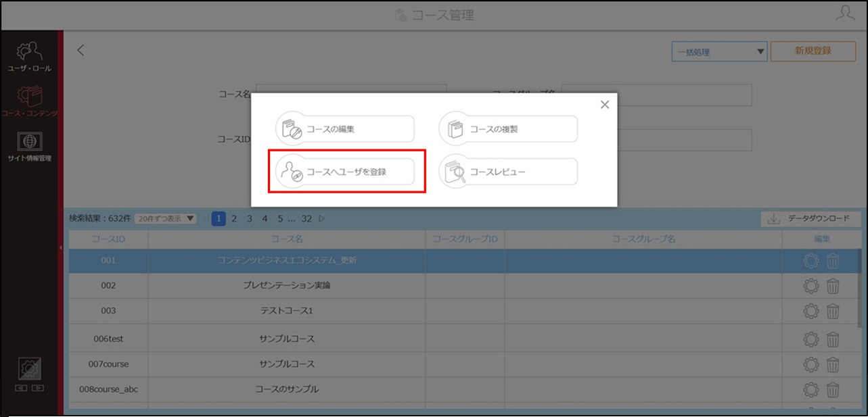Image resolution: width=868 pixels, height=417 pixels.
Task: Click the gear edit icon for course 002
Action: click(x=810, y=286)
